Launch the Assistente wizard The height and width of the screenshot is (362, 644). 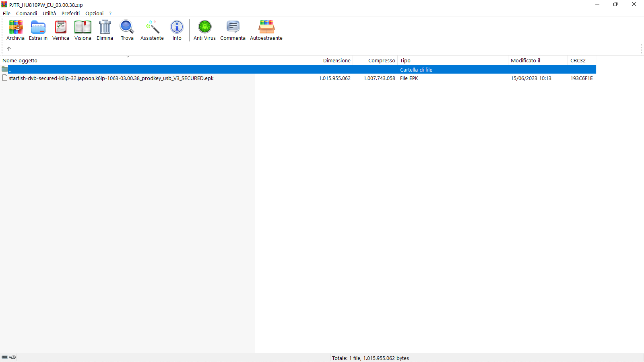coord(152,30)
